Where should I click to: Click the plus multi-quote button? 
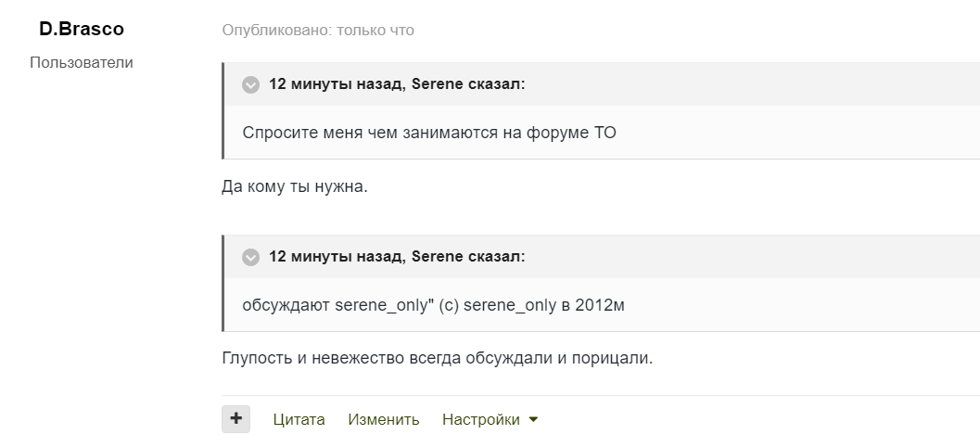pos(236,418)
